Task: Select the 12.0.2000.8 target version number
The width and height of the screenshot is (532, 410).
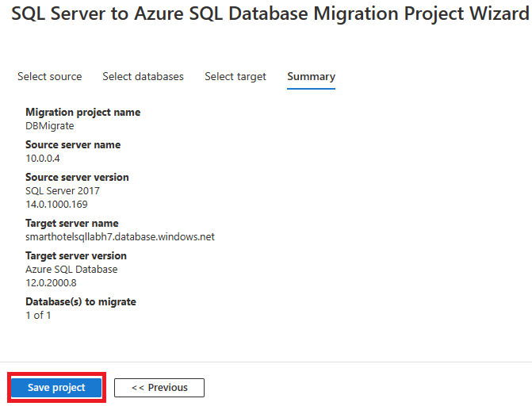Action: tap(52, 283)
